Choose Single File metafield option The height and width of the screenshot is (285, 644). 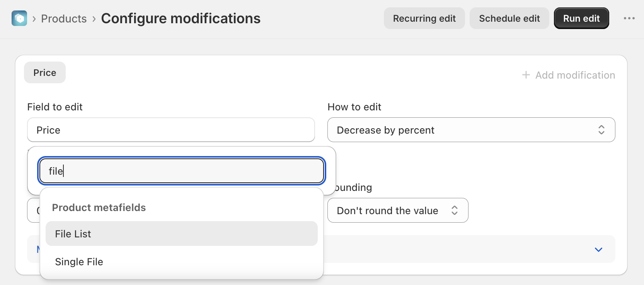point(182,262)
